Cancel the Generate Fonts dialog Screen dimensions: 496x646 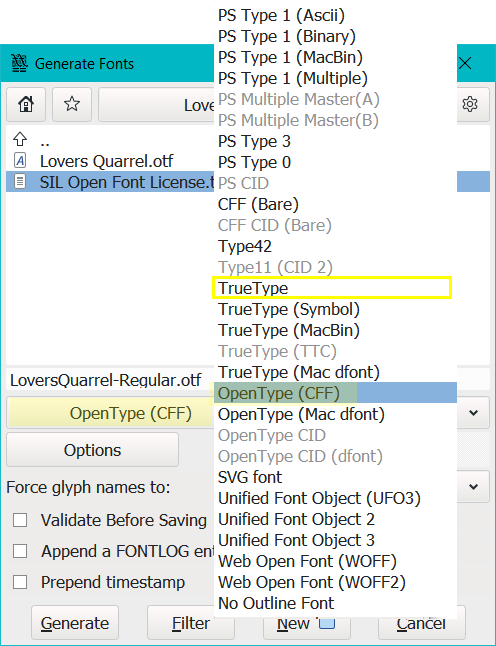(421, 626)
